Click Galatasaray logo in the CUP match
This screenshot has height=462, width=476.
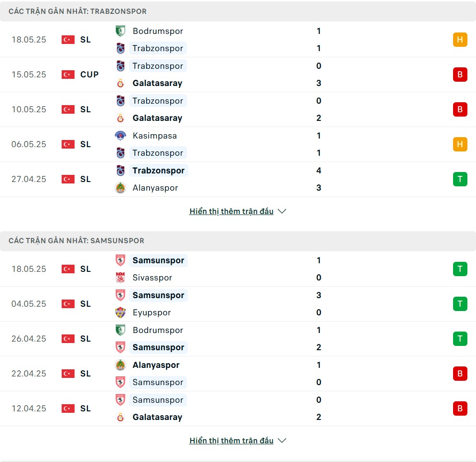pyautogui.click(x=120, y=83)
